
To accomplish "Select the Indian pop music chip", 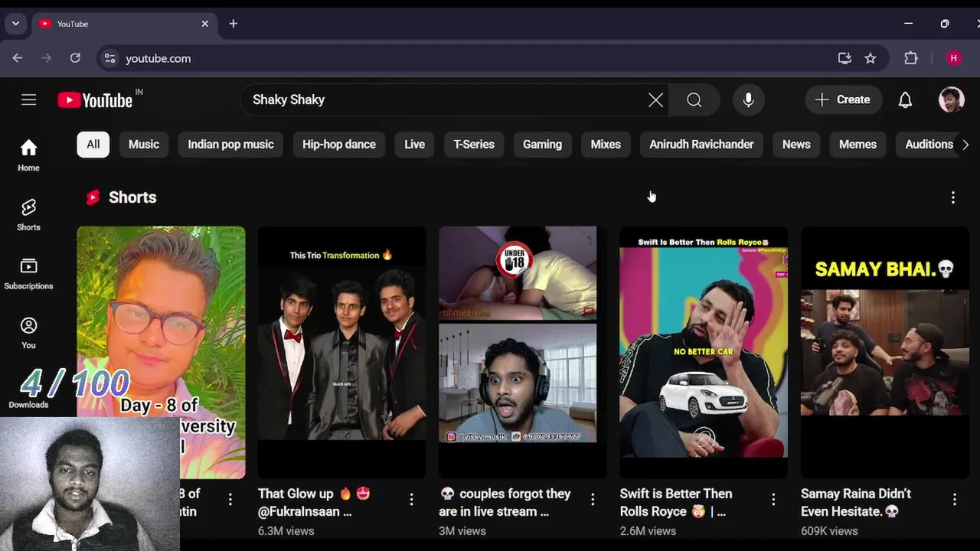I will [x=230, y=144].
